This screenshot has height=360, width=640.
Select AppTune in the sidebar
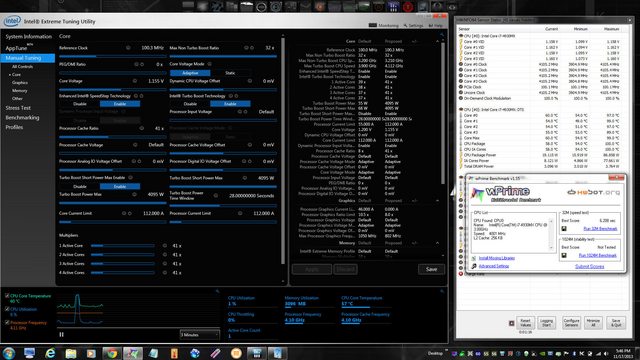pos(16,48)
